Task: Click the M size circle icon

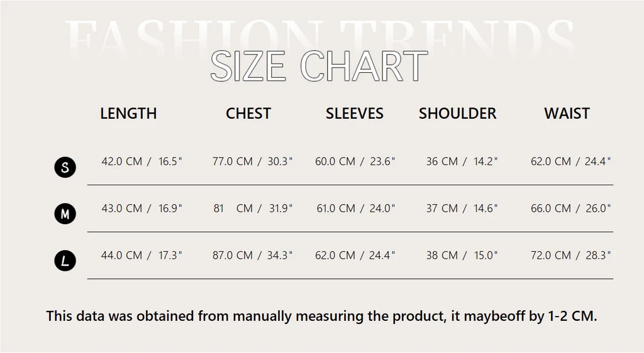Action: (x=65, y=214)
